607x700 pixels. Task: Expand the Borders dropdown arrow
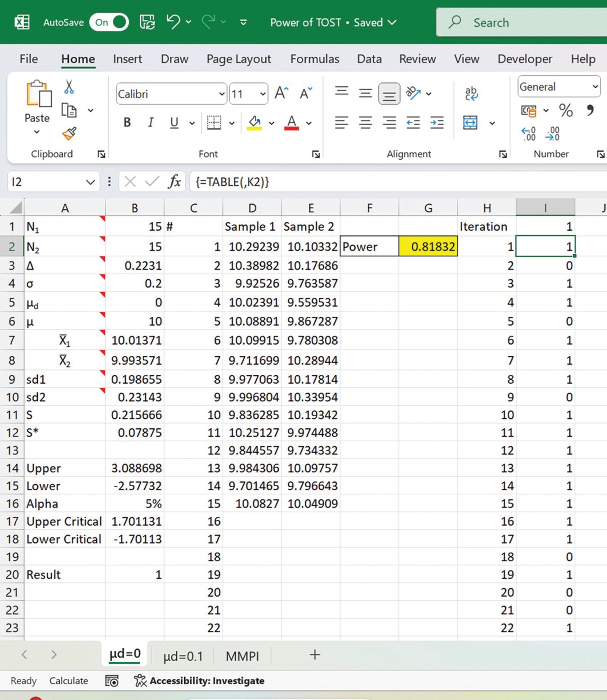pyautogui.click(x=232, y=122)
